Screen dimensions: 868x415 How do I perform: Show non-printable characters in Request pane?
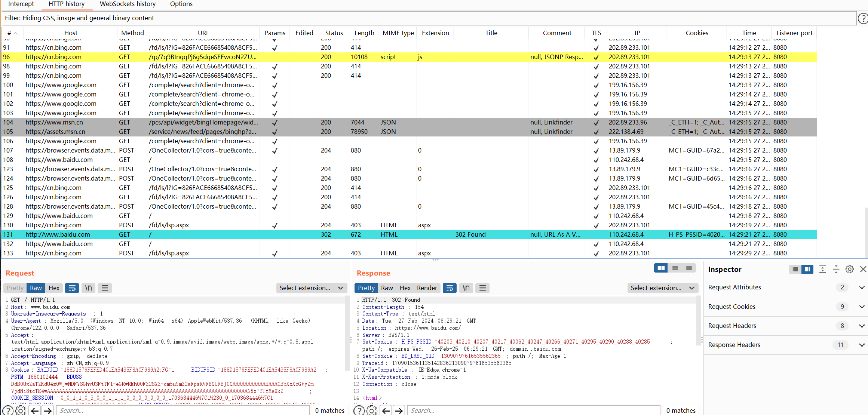pos(88,288)
